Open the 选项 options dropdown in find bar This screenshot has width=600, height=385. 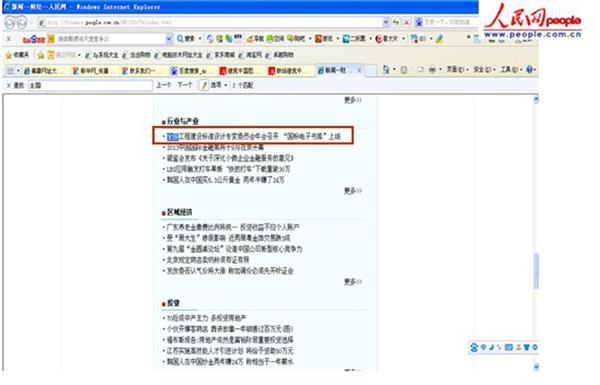click(219, 85)
